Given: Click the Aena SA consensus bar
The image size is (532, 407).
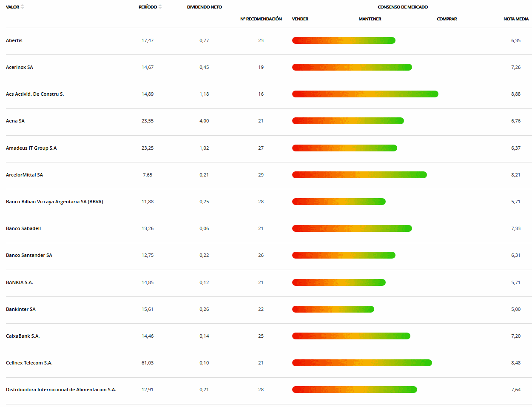Looking at the screenshot, I should point(348,121).
